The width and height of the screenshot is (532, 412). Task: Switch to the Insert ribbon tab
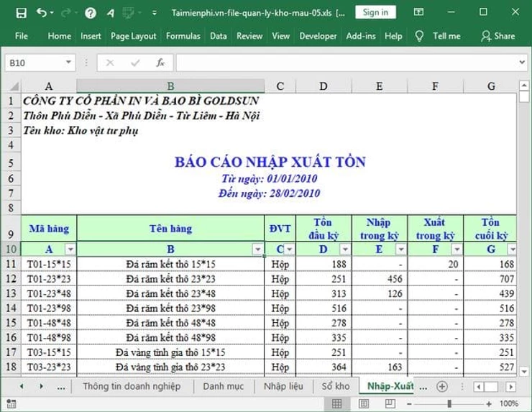(x=91, y=36)
